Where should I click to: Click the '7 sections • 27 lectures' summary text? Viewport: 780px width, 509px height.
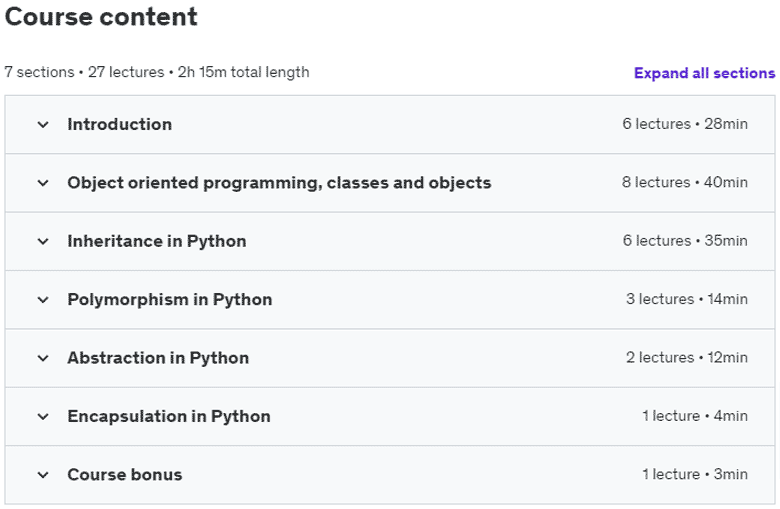pos(84,72)
